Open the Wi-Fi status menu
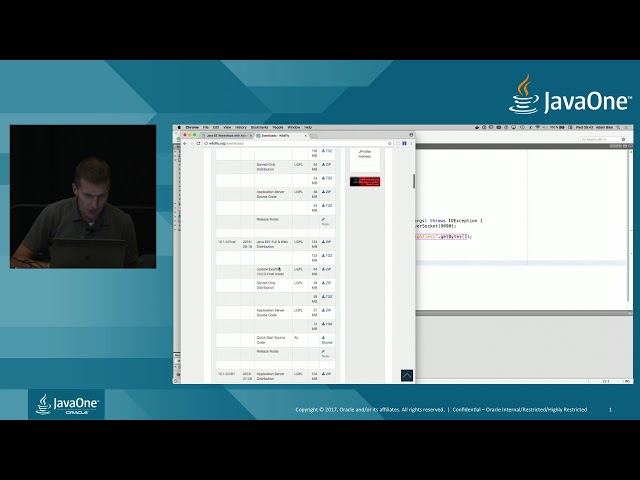 (x=537, y=127)
